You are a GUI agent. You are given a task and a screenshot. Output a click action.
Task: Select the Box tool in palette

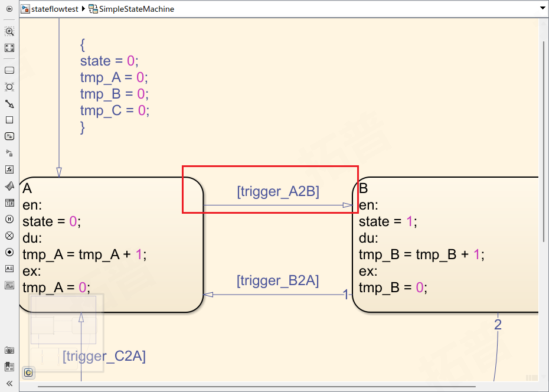coord(9,120)
